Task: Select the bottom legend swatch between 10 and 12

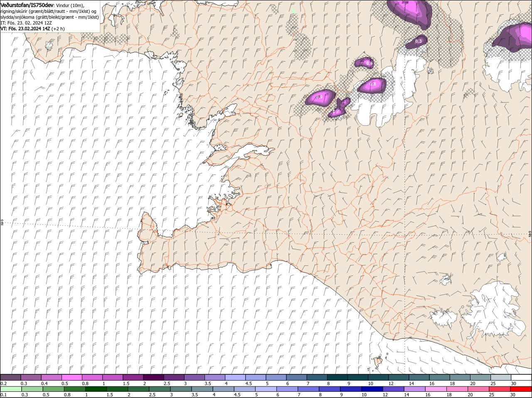Action: pyautogui.click(x=373, y=389)
